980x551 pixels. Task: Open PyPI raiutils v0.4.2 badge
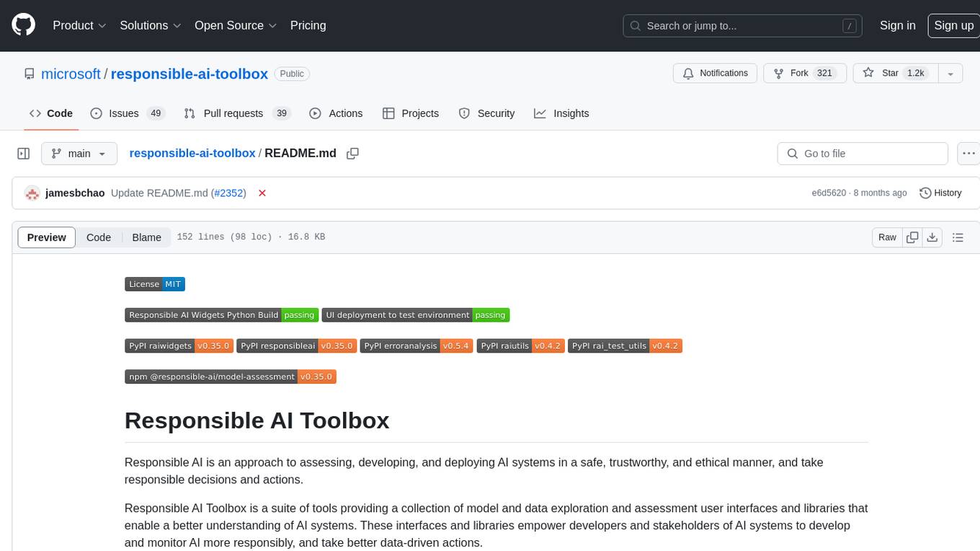tap(520, 346)
